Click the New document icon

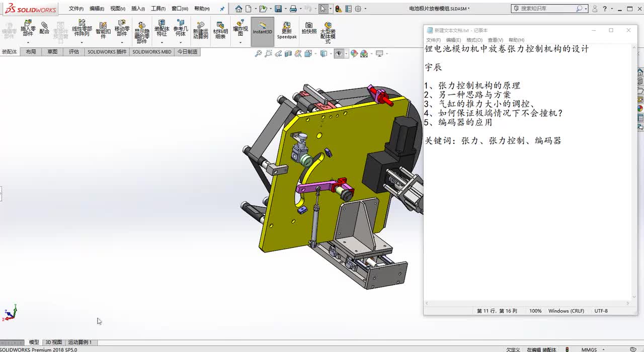pyautogui.click(x=248, y=9)
